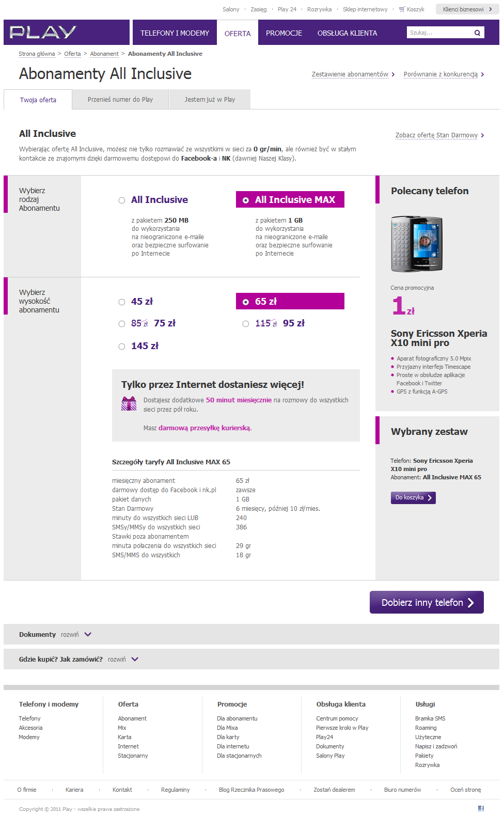Open Play 24 top link
The width and height of the screenshot is (504, 815).
tap(287, 9)
